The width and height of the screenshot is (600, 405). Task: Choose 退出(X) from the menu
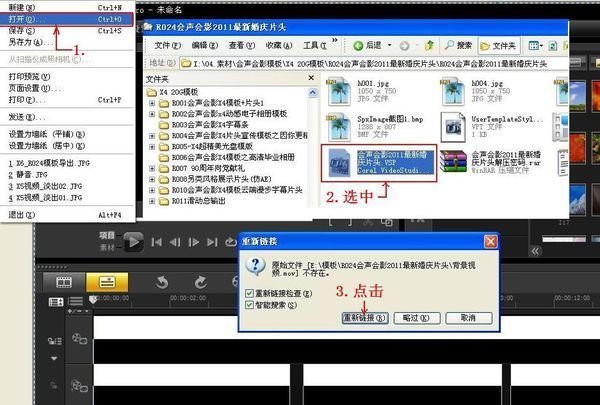pyautogui.click(x=67, y=215)
